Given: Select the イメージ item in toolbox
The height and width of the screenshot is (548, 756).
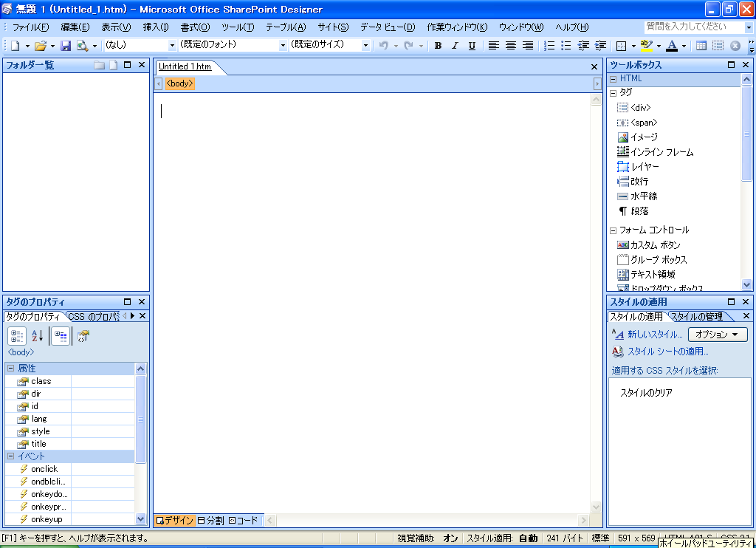Looking at the screenshot, I should point(637,137).
